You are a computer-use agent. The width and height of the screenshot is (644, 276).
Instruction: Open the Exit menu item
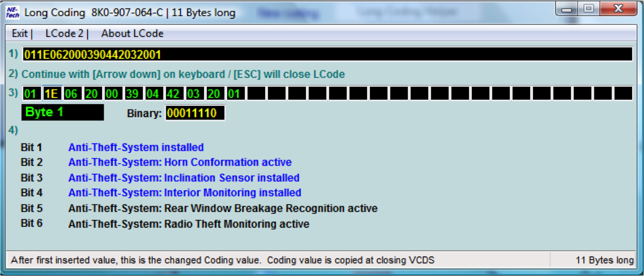pos(20,33)
